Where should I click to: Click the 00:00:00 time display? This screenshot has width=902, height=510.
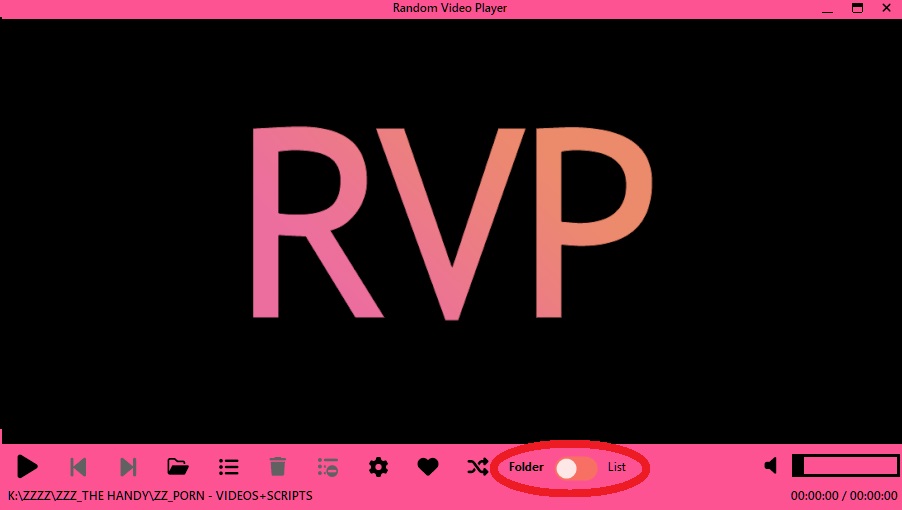[843, 496]
